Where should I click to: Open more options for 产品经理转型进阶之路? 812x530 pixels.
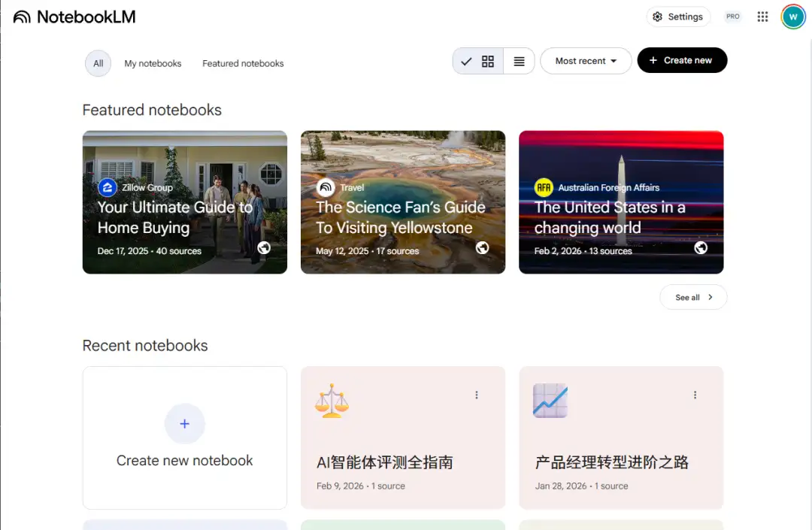pyautogui.click(x=695, y=395)
